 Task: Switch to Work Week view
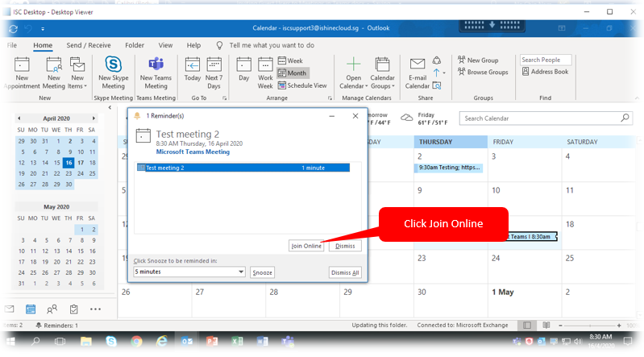tap(265, 73)
